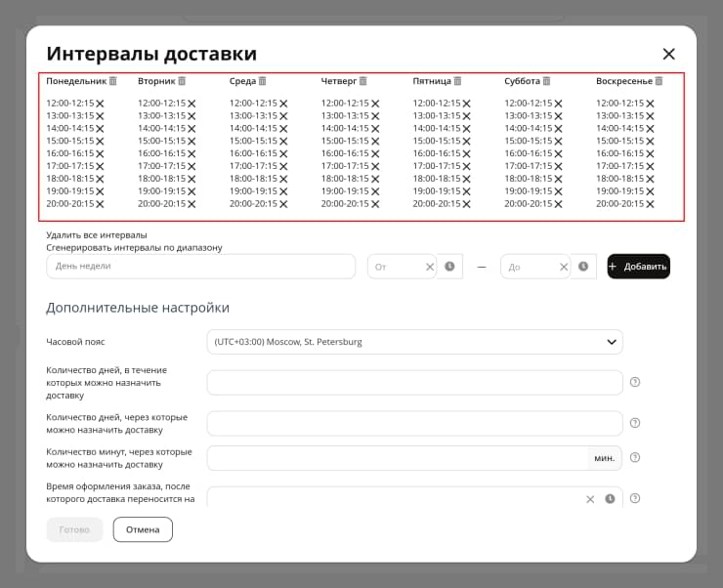This screenshot has height=588, width=723.
Task: Delete Четверг 12:00-12:15 interval
Action: pyautogui.click(x=375, y=104)
